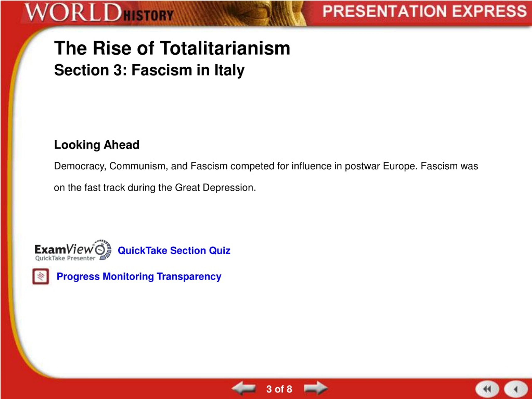Select 'Section 3: Fascism in Italy' subtitle
This screenshot has height=399, width=532.
tap(149, 70)
